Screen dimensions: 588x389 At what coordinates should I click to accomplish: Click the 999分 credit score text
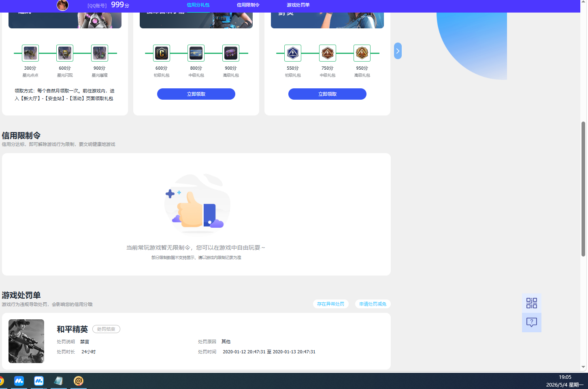(x=120, y=5)
